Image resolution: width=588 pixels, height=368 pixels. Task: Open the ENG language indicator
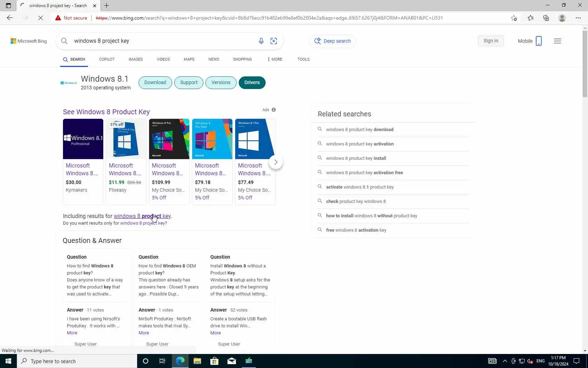click(540, 361)
